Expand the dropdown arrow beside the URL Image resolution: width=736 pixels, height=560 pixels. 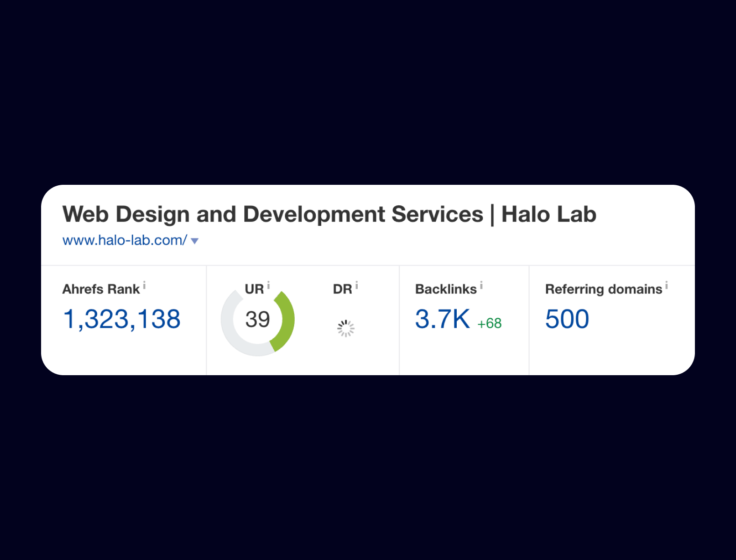[195, 241]
